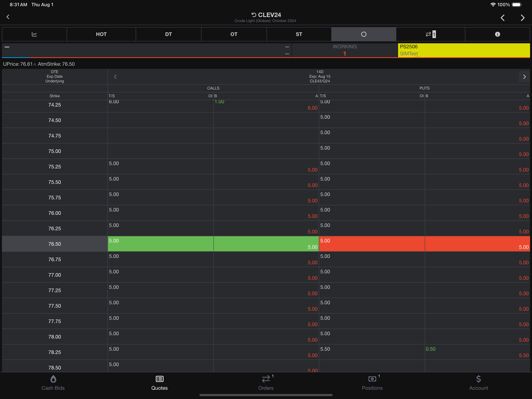Screen dimensions: 532x399
Task: Tap the put T/S 5.50 at 78.25
Action: pos(325,349)
